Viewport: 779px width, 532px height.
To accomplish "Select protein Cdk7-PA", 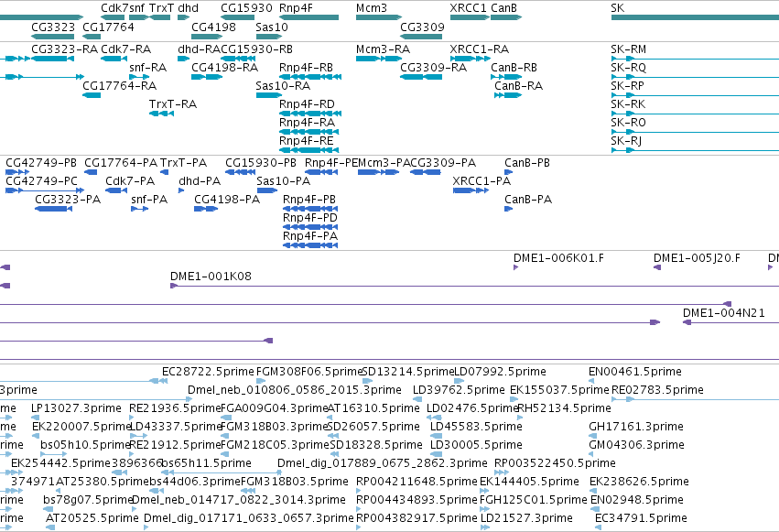I will [116, 190].
